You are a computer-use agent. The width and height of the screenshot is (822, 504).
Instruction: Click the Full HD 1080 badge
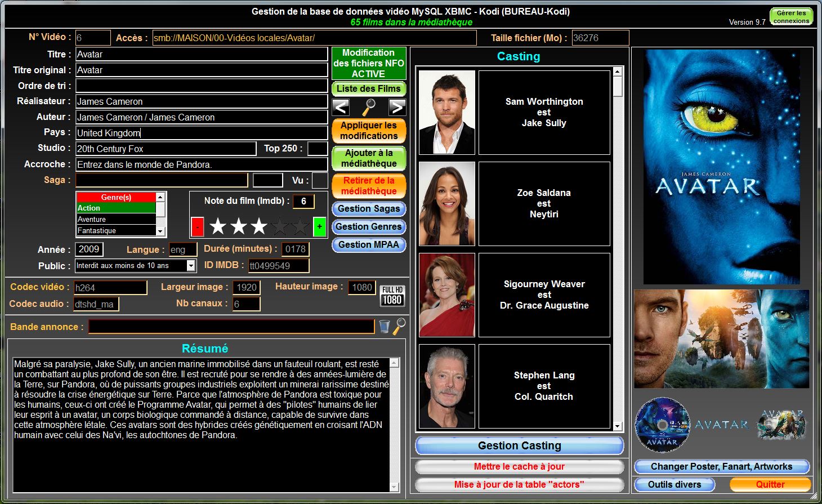[392, 296]
